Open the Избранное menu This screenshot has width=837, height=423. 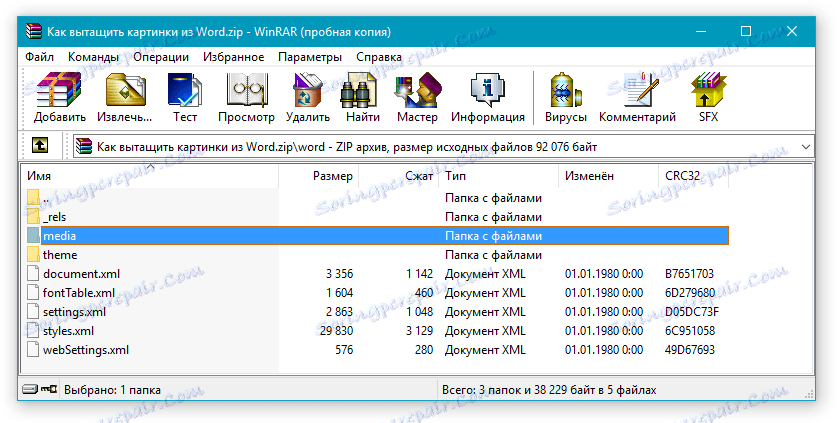233,57
